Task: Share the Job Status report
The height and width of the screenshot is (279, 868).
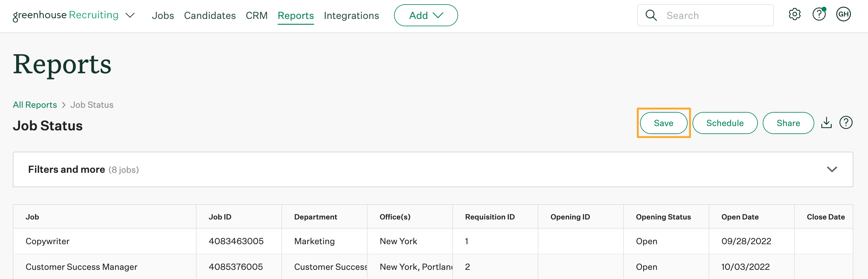Action: [788, 123]
